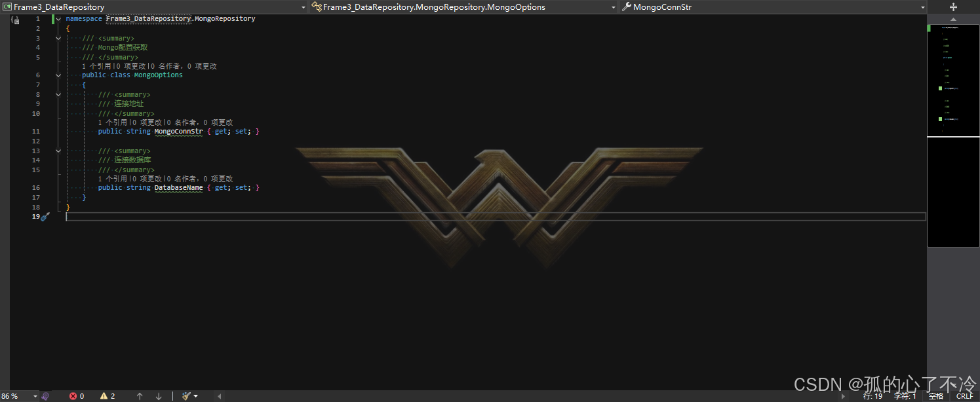This screenshot has width=980, height=402.
Task: Go to previous issue with up arrow
Action: pyautogui.click(x=140, y=396)
